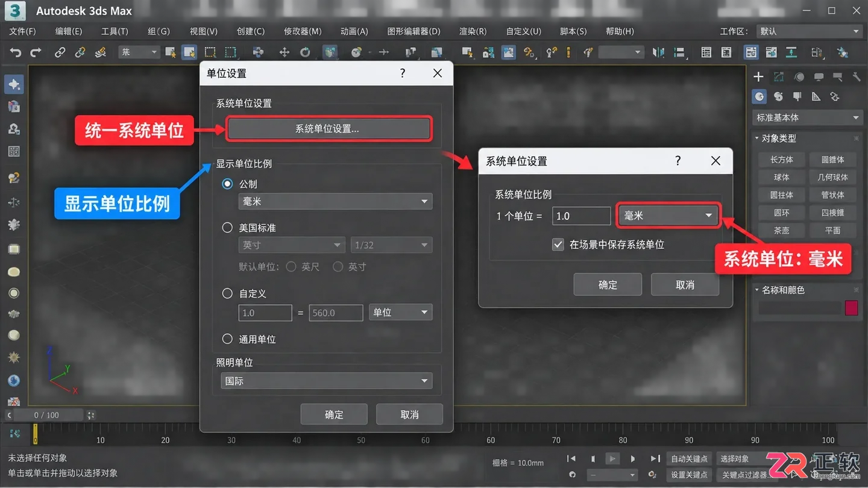This screenshot has width=868, height=488.
Task: Open the Hierarchy panel icon
Action: [x=799, y=77]
